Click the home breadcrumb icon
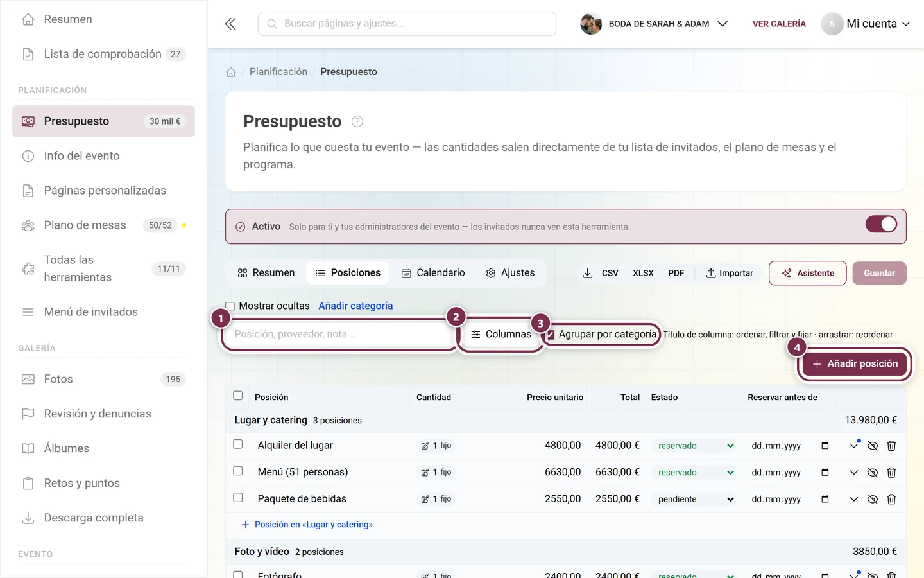Viewport: 924px width, 578px height. coord(231,72)
